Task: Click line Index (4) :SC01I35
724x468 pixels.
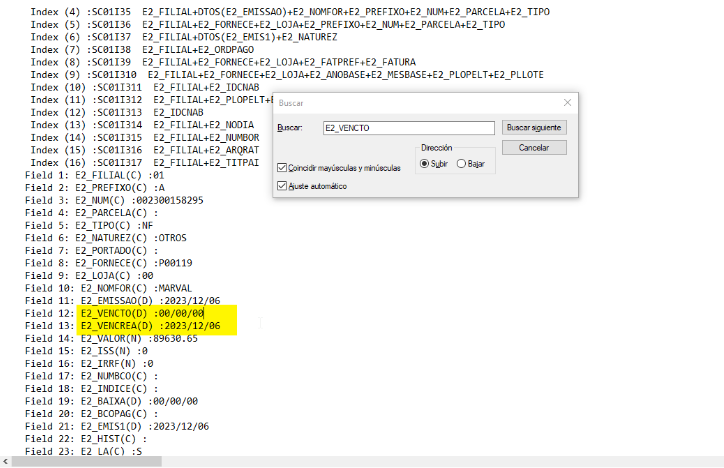Action: point(290,12)
